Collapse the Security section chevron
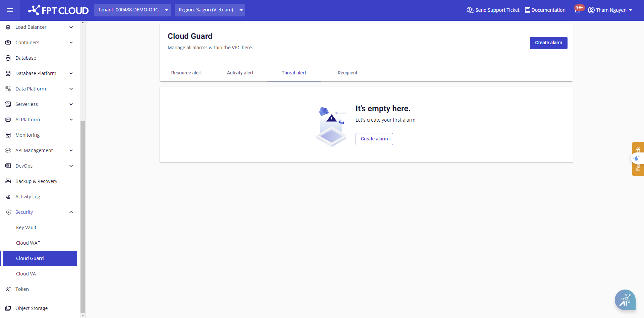This screenshot has height=318, width=644. tap(71, 212)
